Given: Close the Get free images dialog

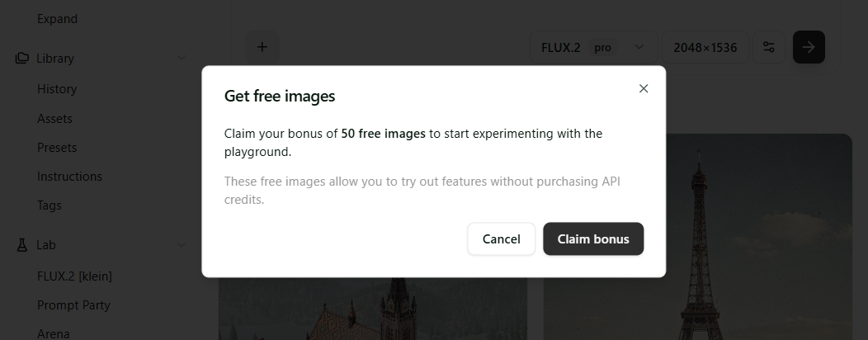Looking at the screenshot, I should (x=644, y=88).
